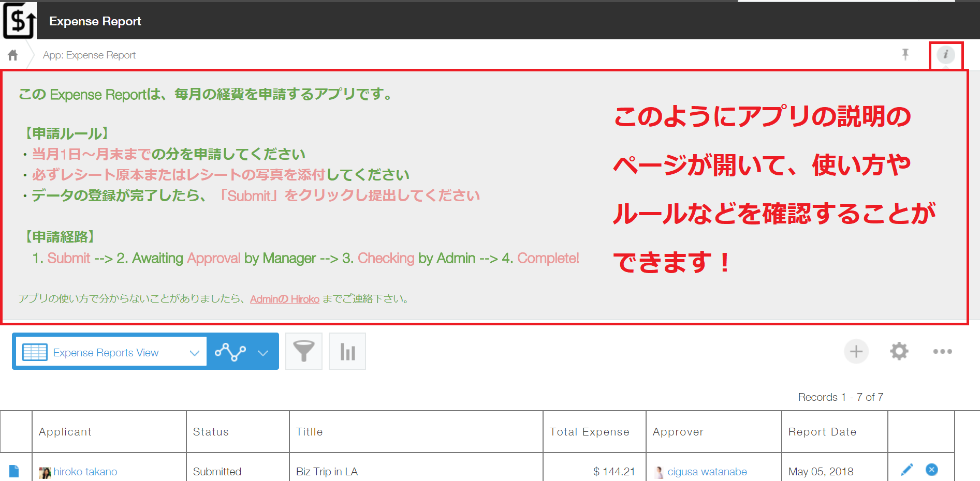Open the bar chart aggregate icon
Screen dimensions: 980x481
(x=347, y=351)
